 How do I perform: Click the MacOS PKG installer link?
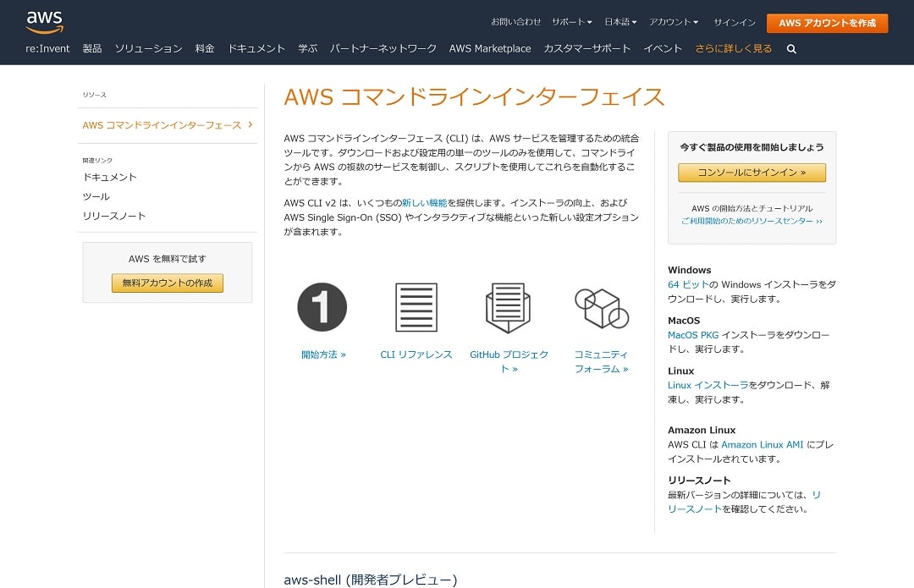coord(693,335)
